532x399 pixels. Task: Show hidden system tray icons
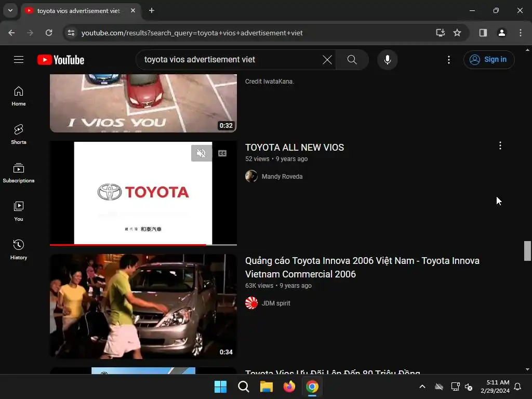click(x=422, y=387)
